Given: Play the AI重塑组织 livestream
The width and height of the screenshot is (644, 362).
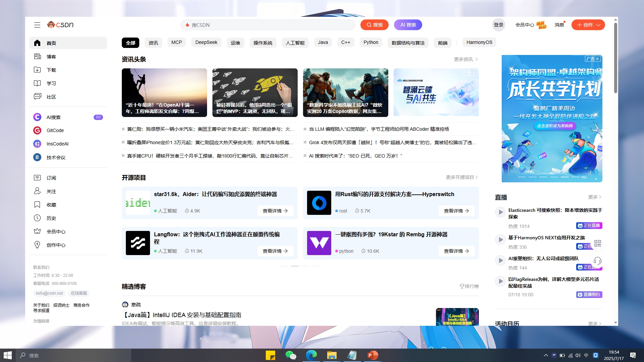Looking at the screenshot, I should (500, 260).
